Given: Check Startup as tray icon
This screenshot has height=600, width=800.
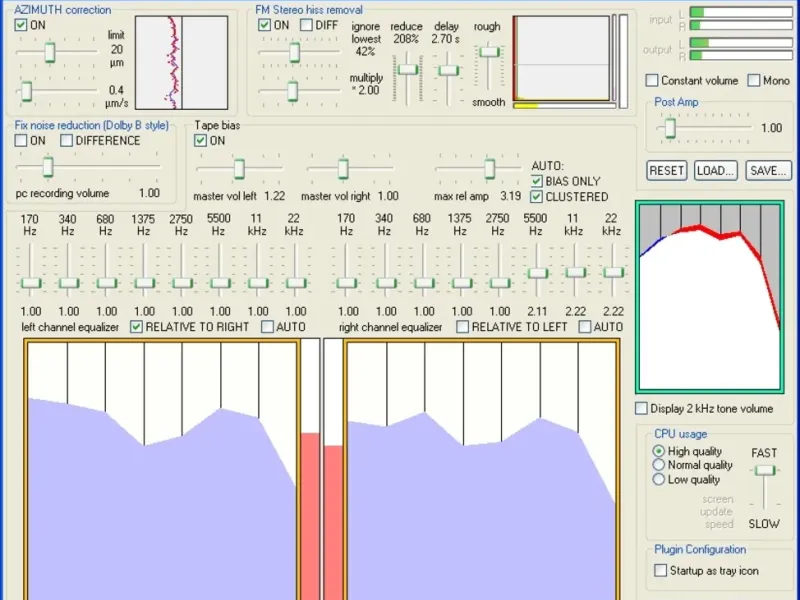Looking at the screenshot, I should coord(660,570).
